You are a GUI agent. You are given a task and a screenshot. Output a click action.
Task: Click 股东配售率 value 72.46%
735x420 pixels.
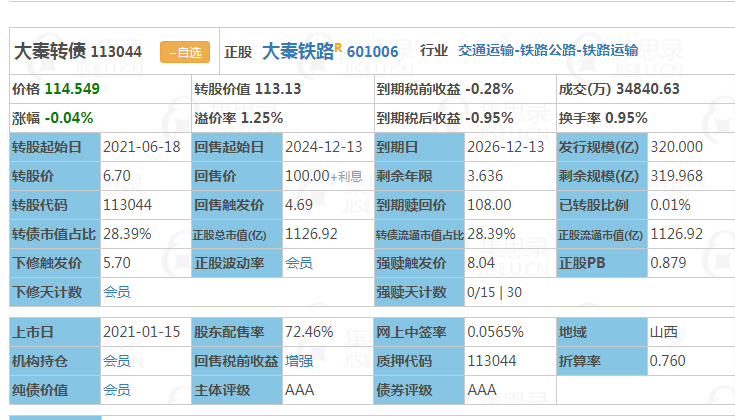click(x=309, y=332)
